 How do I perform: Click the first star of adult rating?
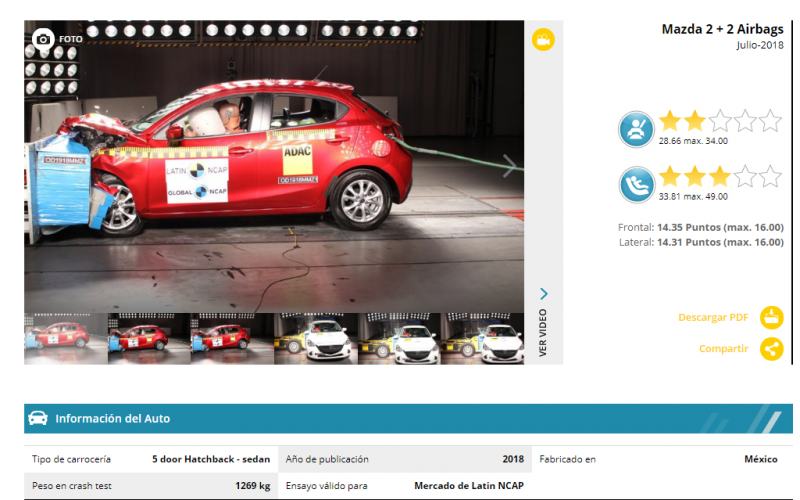tap(669, 122)
